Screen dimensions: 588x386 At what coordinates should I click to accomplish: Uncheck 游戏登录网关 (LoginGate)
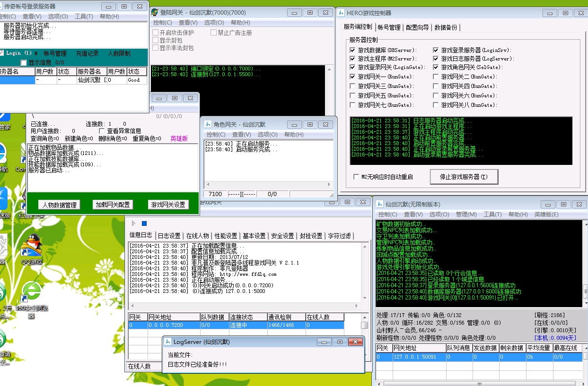(352, 68)
